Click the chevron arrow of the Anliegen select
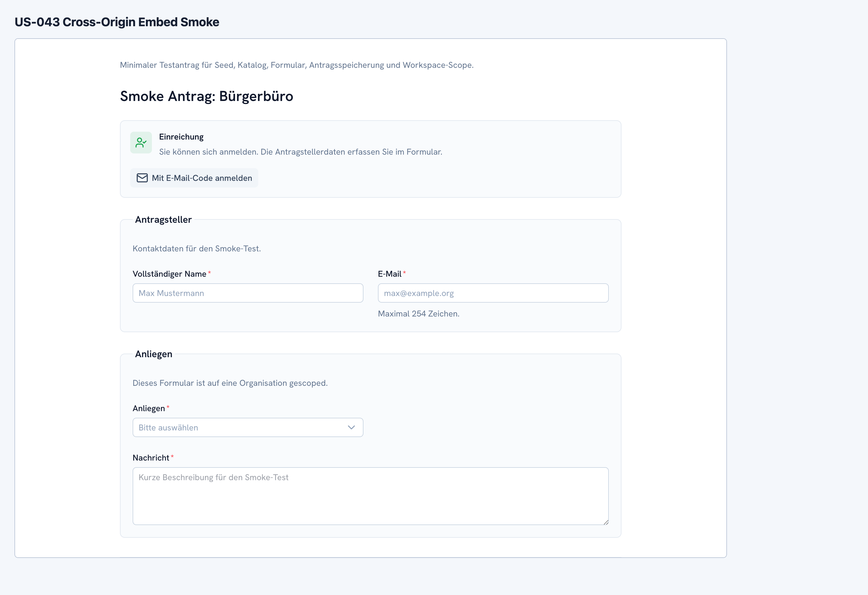The width and height of the screenshot is (868, 595). pyautogui.click(x=351, y=427)
